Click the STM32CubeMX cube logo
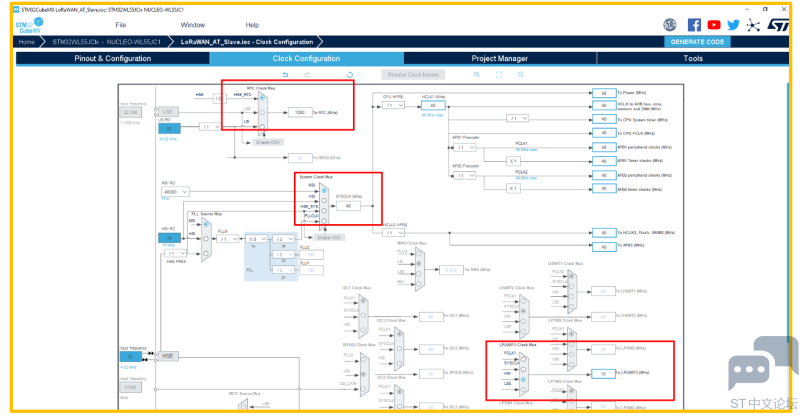This screenshot has width=807, height=419. 29,25
